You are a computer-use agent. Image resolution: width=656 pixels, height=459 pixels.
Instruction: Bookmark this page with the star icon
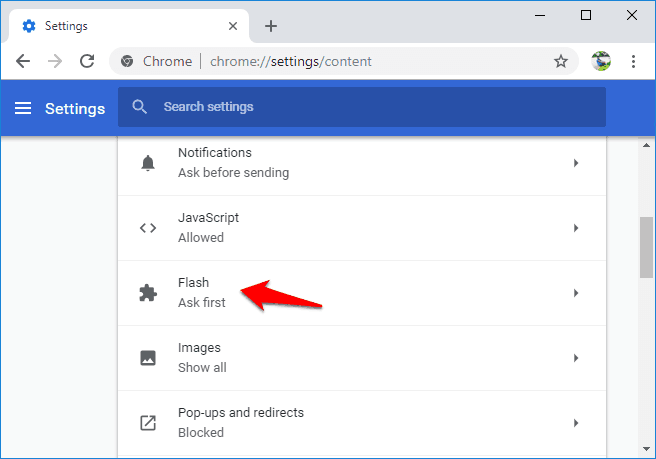pos(561,62)
